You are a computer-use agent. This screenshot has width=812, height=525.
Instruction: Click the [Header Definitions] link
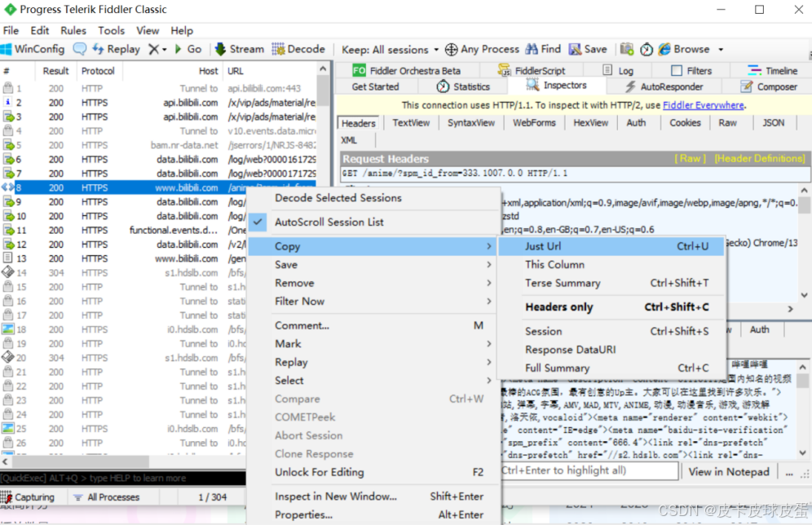tap(760, 158)
